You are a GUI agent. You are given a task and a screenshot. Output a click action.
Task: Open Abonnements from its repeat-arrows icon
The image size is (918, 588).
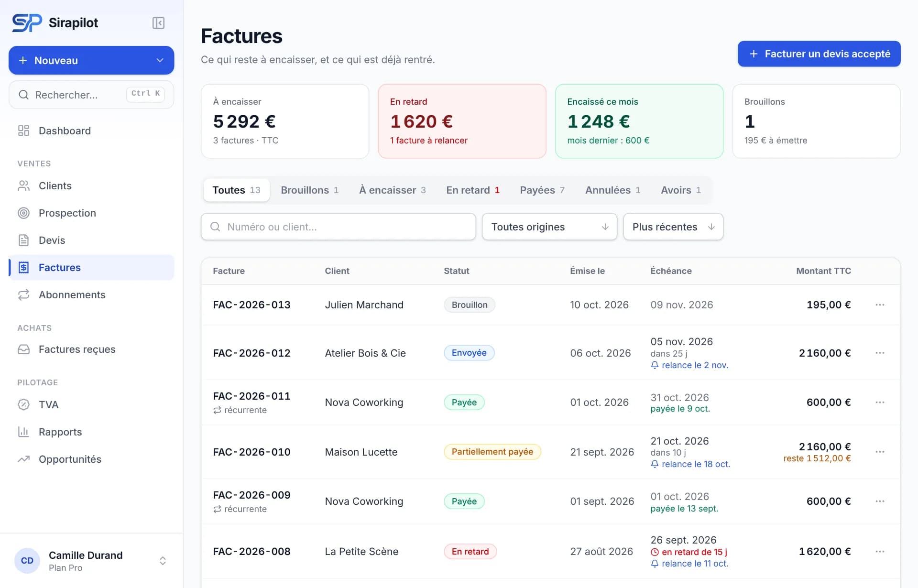coord(23,294)
